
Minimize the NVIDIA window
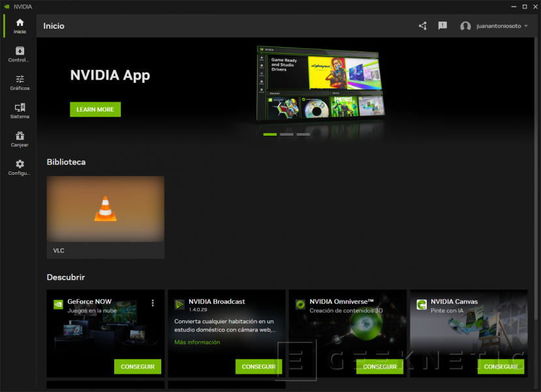(x=514, y=7)
